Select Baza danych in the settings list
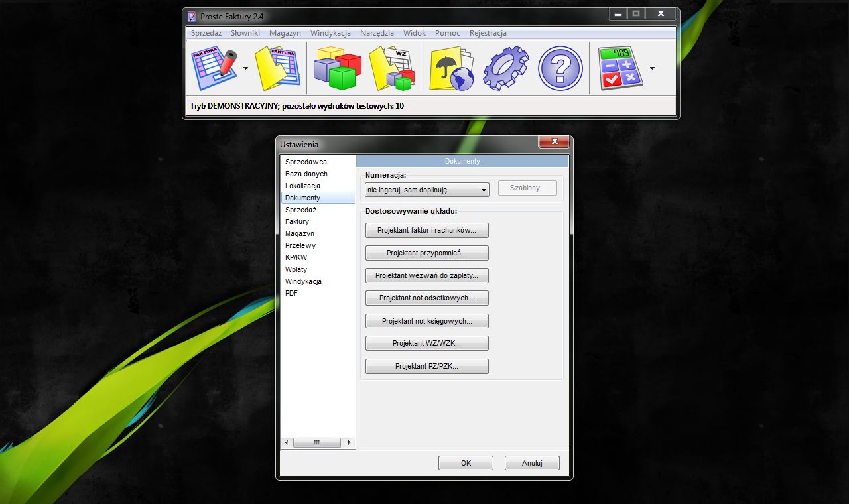Screen dimensions: 849x504 point(318,174)
